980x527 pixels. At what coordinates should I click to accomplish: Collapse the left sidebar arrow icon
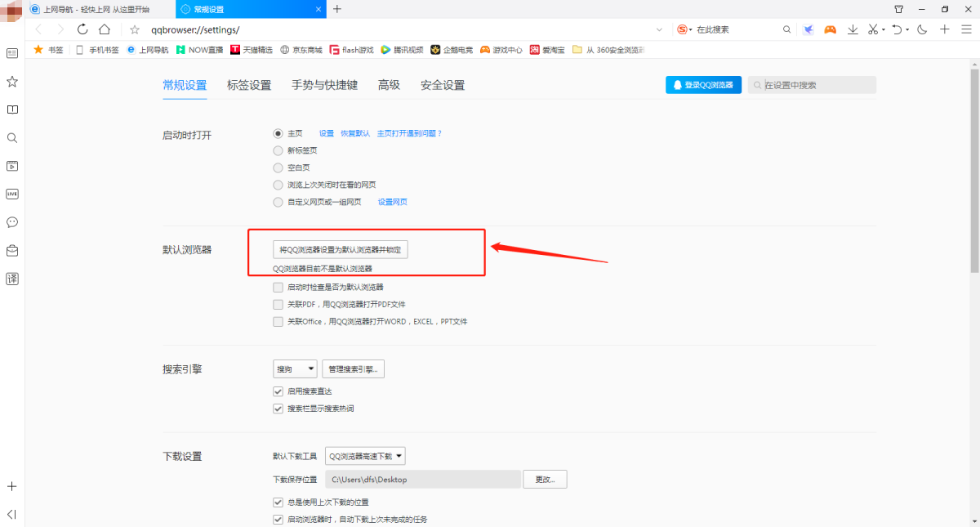(12, 514)
